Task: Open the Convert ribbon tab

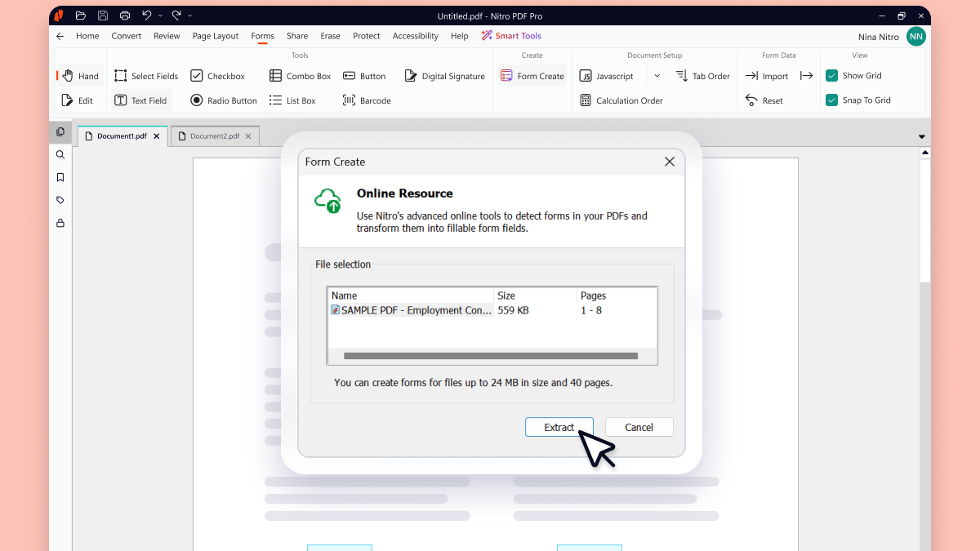Action: [x=127, y=36]
